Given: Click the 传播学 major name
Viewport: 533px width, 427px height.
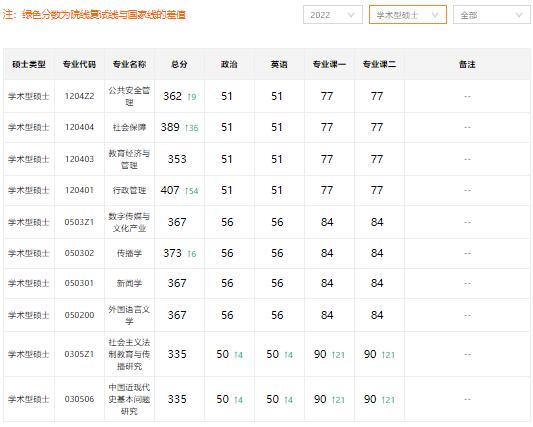Looking at the screenshot, I should point(129,253).
